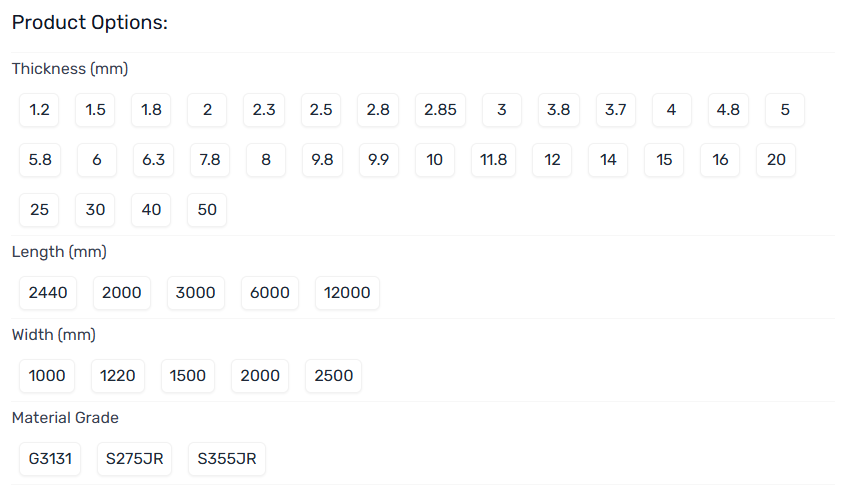Select the S275JR material grade

tap(135, 460)
